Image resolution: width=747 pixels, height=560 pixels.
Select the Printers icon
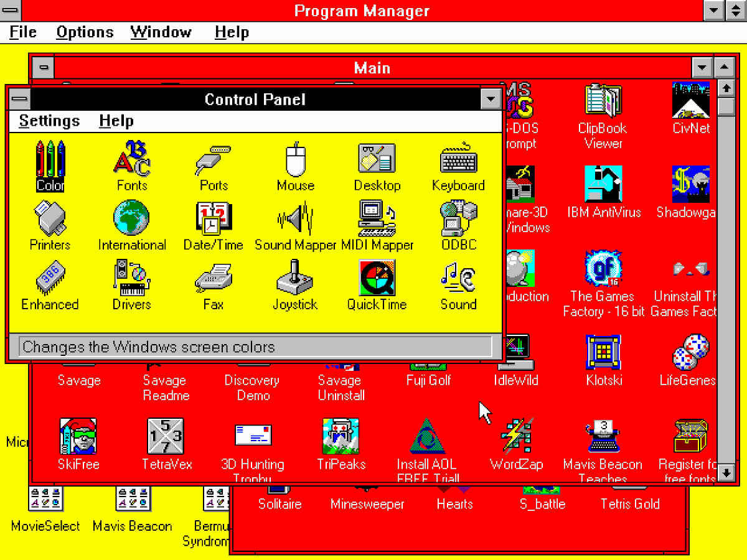pos(50,218)
